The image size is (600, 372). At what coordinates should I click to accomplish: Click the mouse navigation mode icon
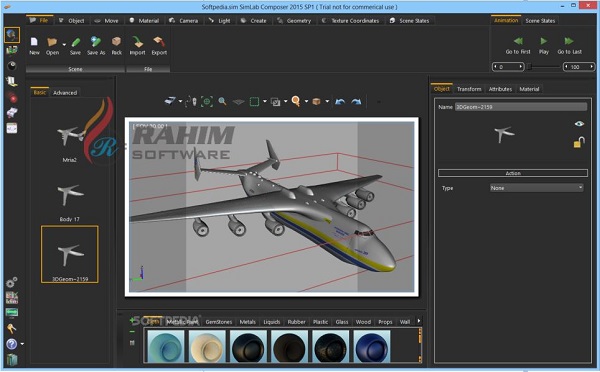[x=191, y=102]
